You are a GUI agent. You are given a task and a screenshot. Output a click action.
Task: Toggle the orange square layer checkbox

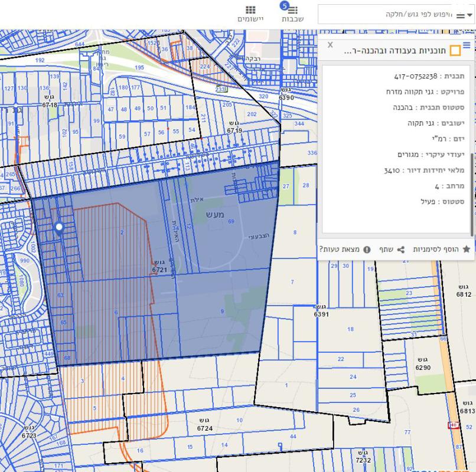click(455, 51)
